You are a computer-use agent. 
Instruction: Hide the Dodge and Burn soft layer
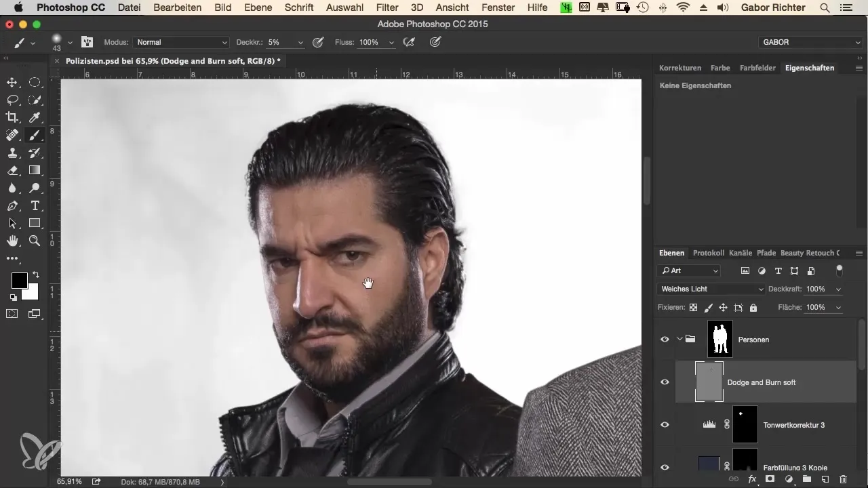[665, 382]
